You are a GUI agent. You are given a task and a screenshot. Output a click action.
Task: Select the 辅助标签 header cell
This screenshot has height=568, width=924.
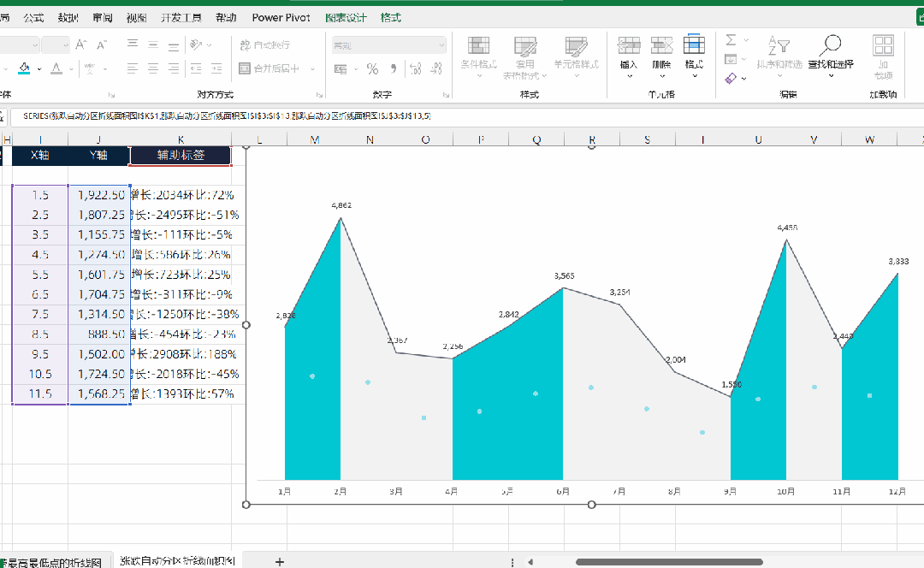coord(181,155)
